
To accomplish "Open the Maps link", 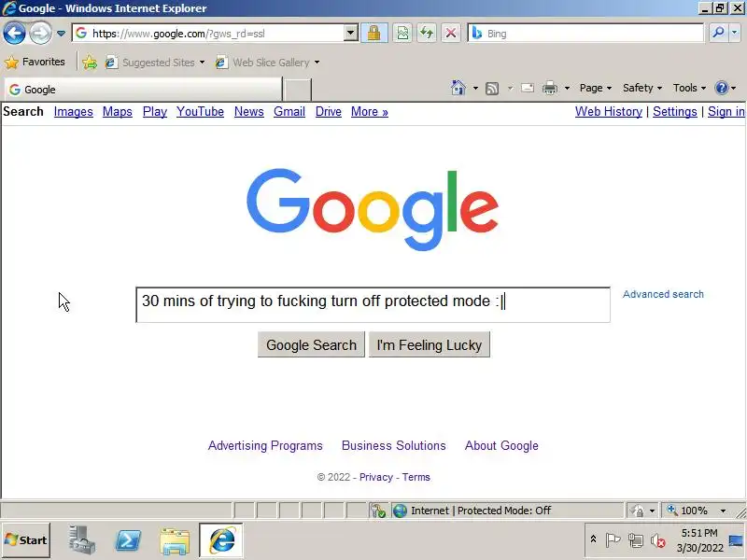I will [118, 111].
